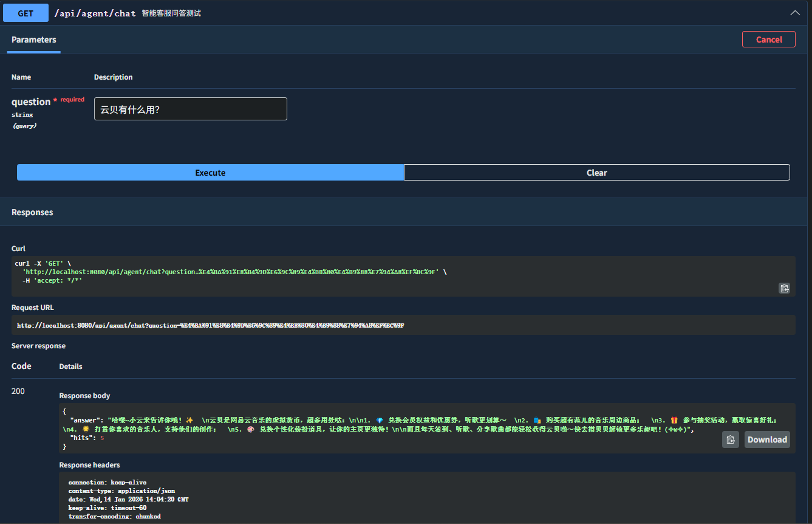This screenshot has width=812, height=524.
Task: Click the GET method badge
Action: point(25,12)
